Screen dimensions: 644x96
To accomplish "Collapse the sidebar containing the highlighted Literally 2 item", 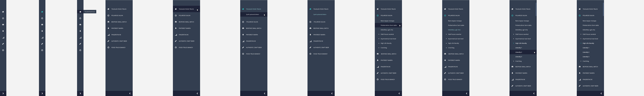I will (x=534, y=93).
